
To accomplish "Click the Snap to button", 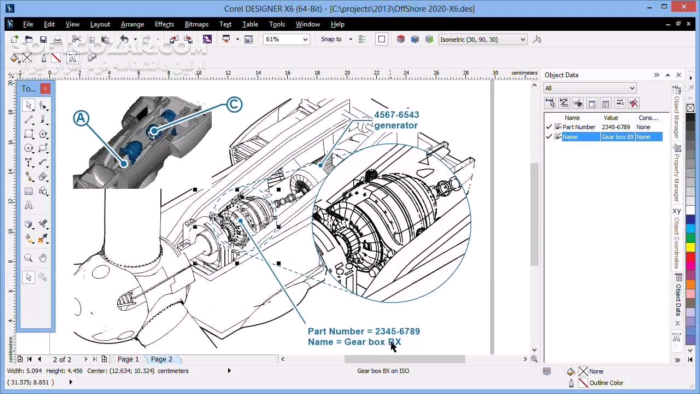I will (331, 39).
